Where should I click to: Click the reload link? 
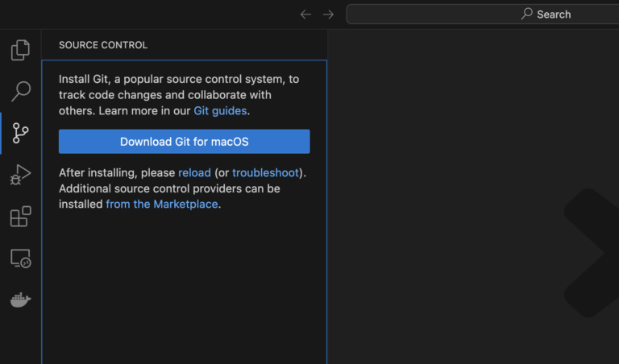194,172
